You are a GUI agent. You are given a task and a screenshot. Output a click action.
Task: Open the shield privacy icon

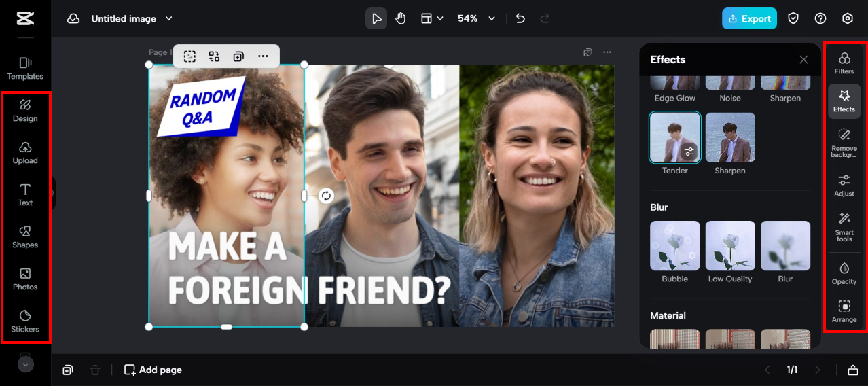pos(793,18)
